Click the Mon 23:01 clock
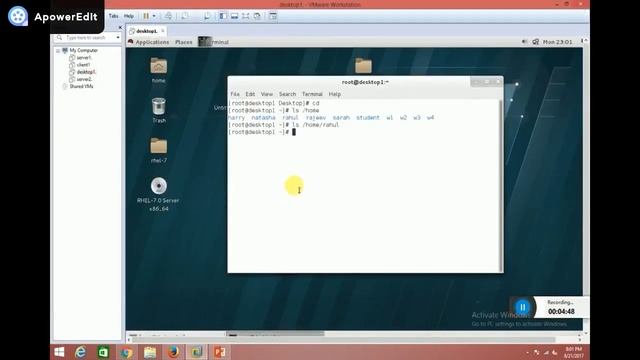This screenshot has height=360, width=640. click(x=558, y=42)
